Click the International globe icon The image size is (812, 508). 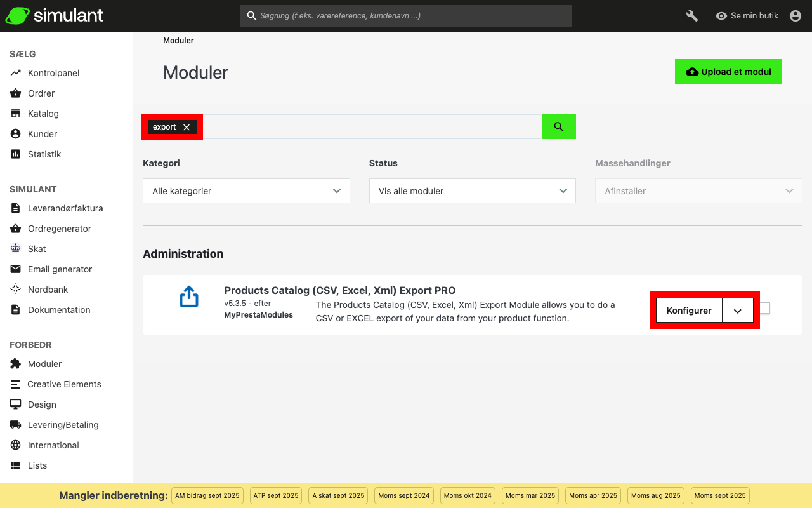pos(16,445)
